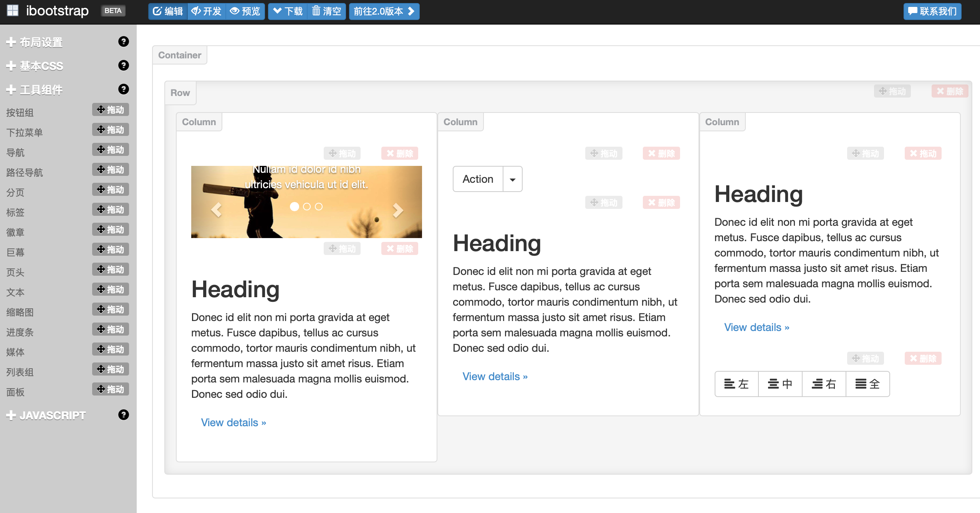Click carousel previous arrow on the image
The image size is (980, 513).
pyautogui.click(x=216, y=210)
